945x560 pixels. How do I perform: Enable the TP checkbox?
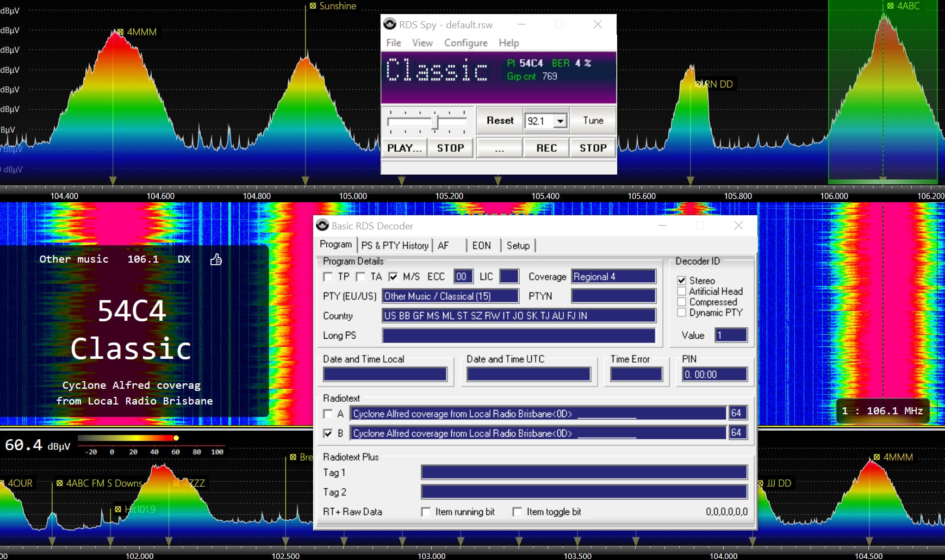tap(328, 277)
